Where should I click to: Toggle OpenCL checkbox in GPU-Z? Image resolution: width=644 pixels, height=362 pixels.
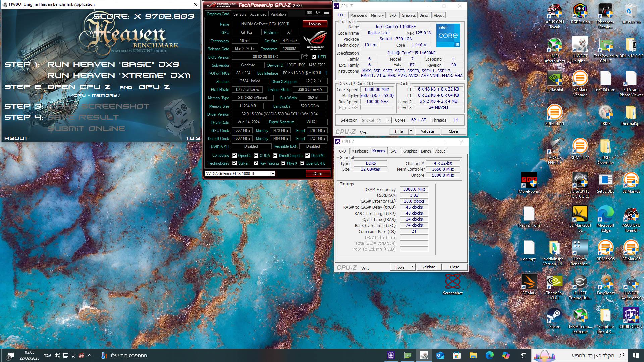[x=234, y=155]
